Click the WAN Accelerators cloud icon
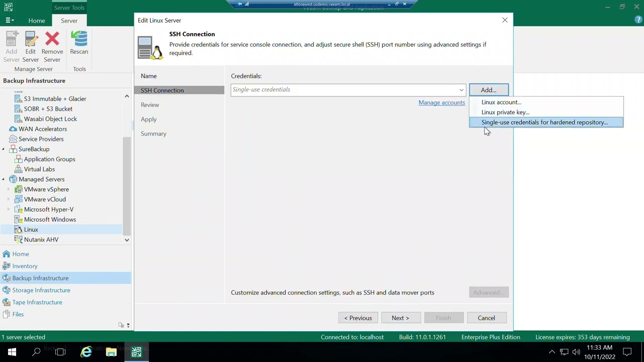The width and height of the screenshot is (644, 362). point(13,129)
